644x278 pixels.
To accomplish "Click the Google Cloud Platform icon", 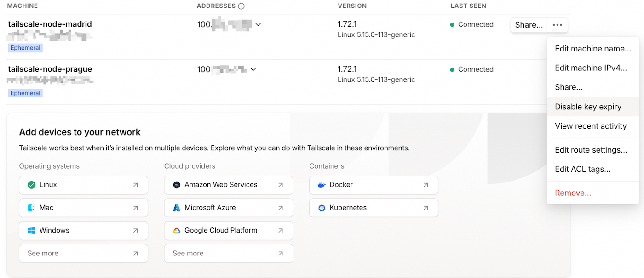I will [177, 231].
